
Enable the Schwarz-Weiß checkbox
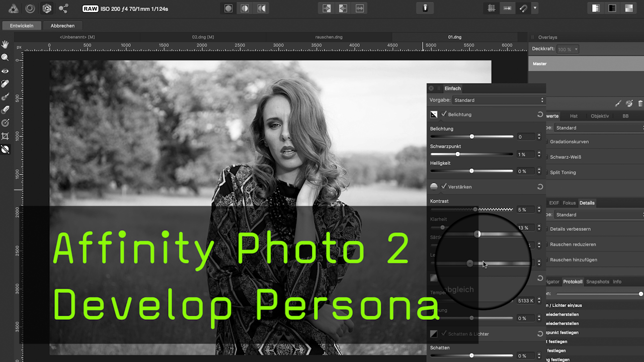tap(547, 157)
